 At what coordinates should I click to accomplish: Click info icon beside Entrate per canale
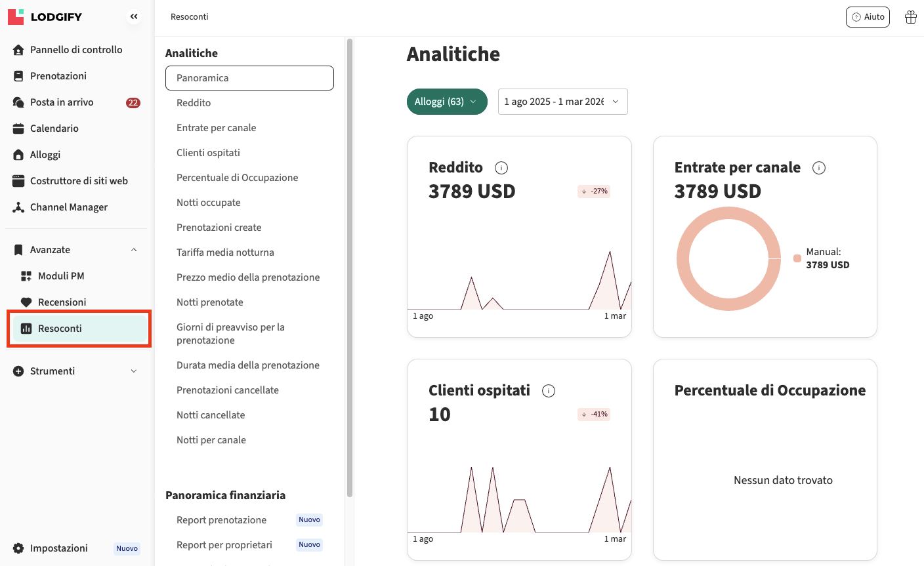[x=819, y=168]
